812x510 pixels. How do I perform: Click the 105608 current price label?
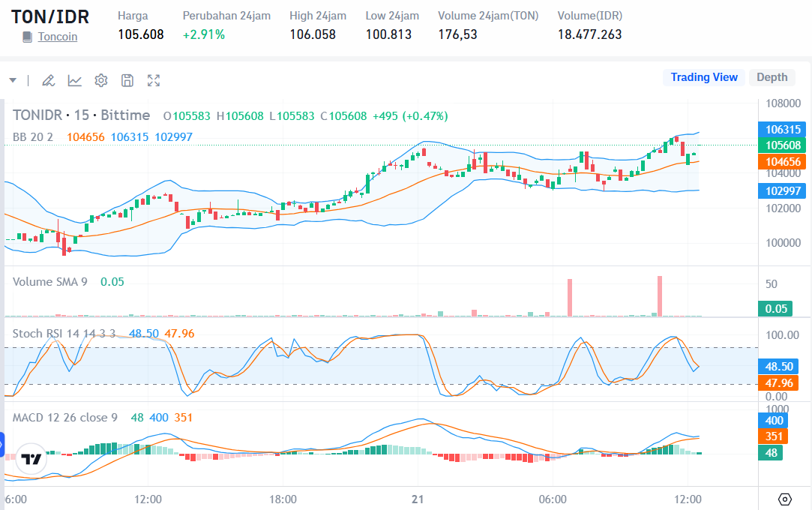click(x=783, y=145)
